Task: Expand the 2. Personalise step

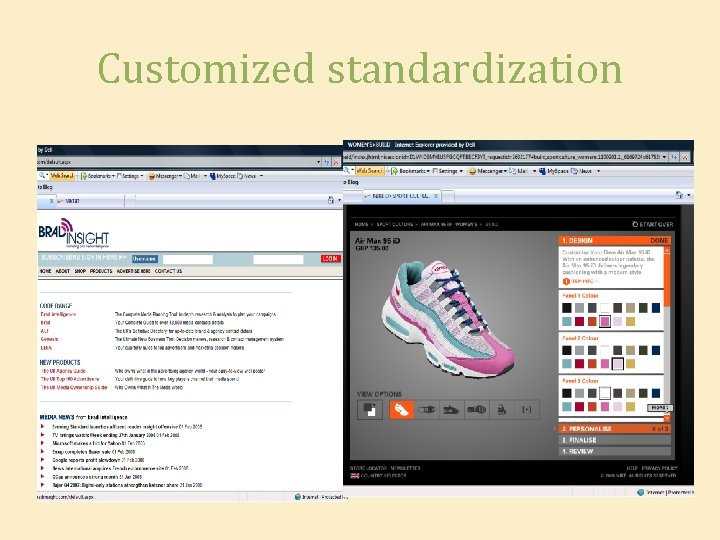Action: click(x=614, y=428)
